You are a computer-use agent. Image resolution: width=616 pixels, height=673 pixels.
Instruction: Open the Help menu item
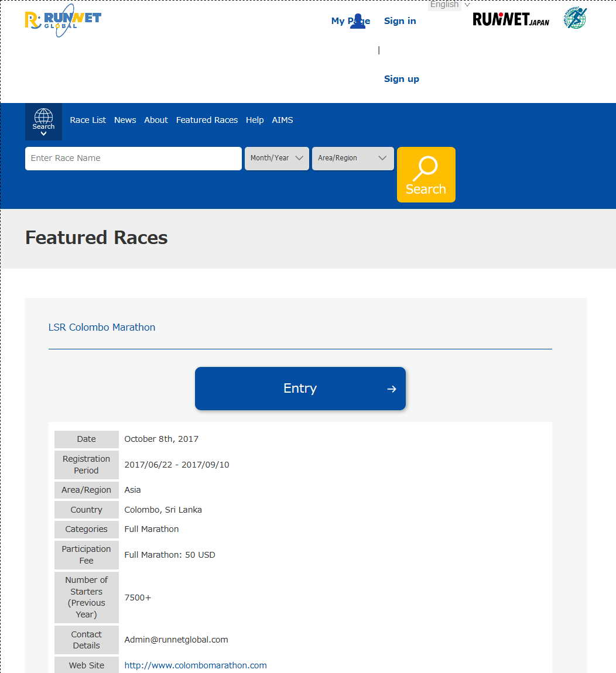click(x=255, y=120)
